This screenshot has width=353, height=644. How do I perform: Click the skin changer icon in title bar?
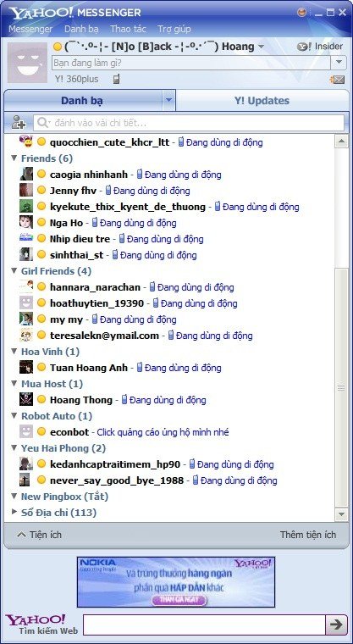tap(301, 13)
